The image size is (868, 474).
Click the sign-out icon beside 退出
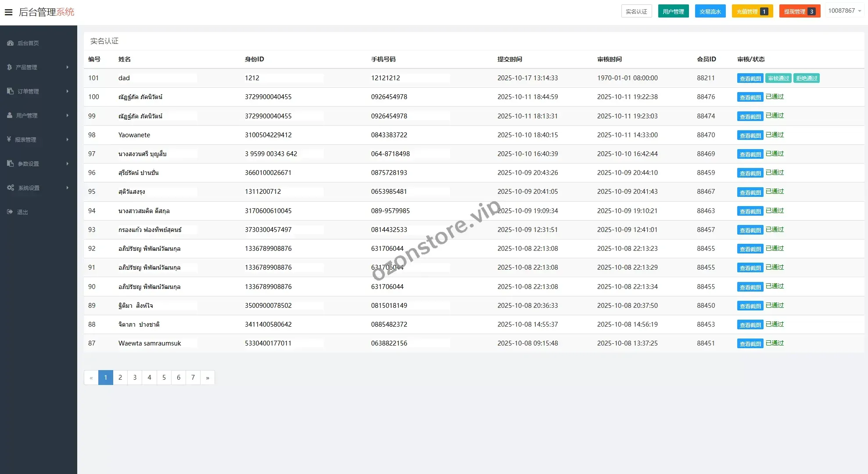(x=10, y=212)
